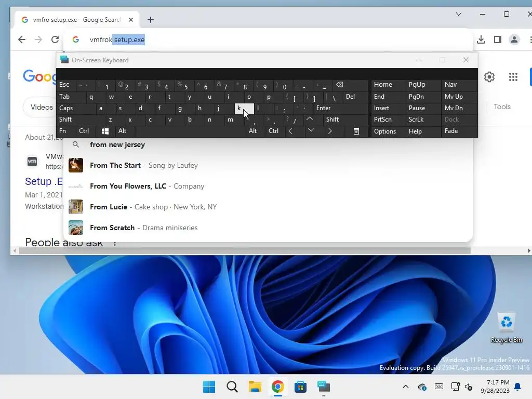Click touch keyboard icon in system tray
Image resolution: width=532 pixels, height=399 pixels.
point(438,387)
